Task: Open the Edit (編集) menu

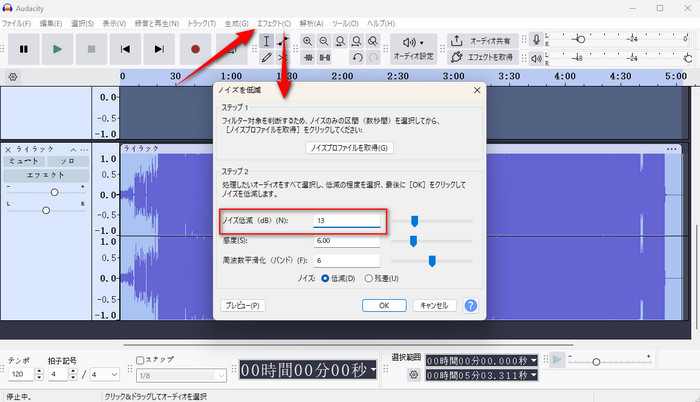Action: coord(51,24)
